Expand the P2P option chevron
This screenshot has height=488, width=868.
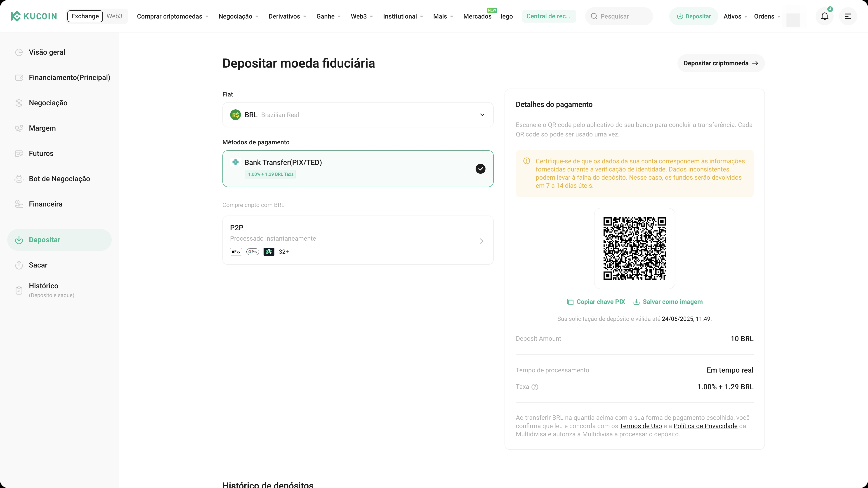coord(481,241)
